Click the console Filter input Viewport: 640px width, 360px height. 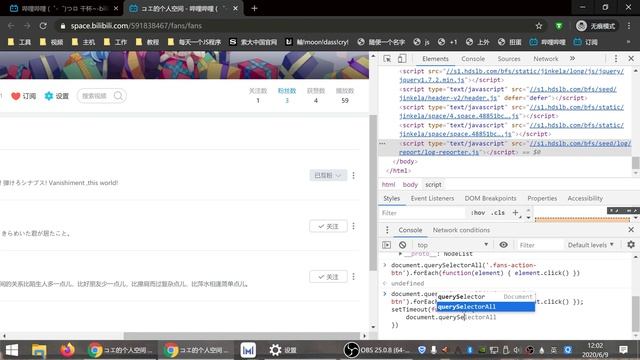coord(539,245)
